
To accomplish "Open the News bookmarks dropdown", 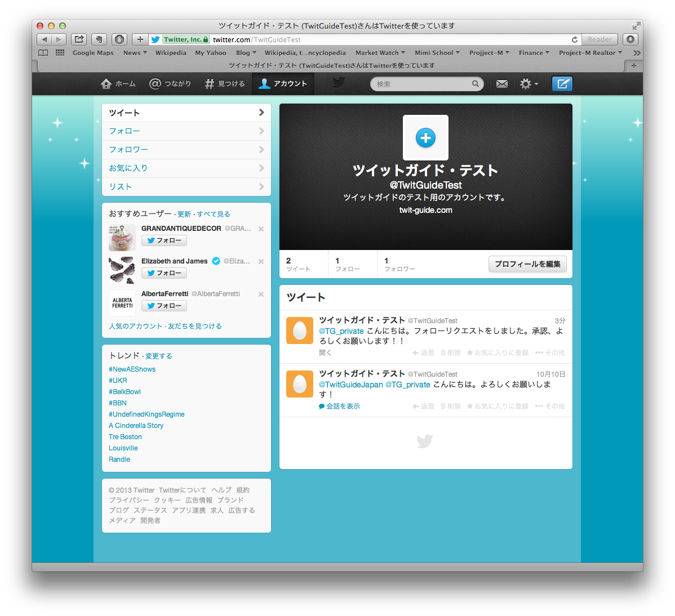I will click(x=135, y=53).
